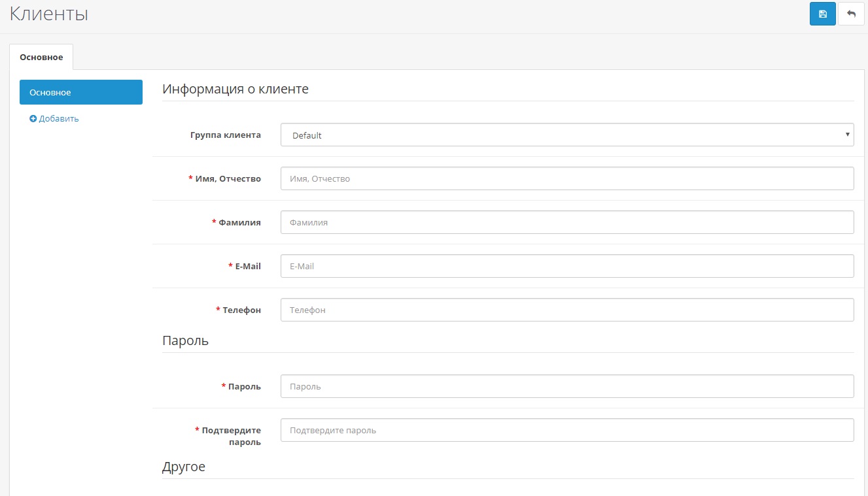The height and width of the screenshot is (496, 868).
Task: Click the Фамилия label text
Action: (239, 222)
